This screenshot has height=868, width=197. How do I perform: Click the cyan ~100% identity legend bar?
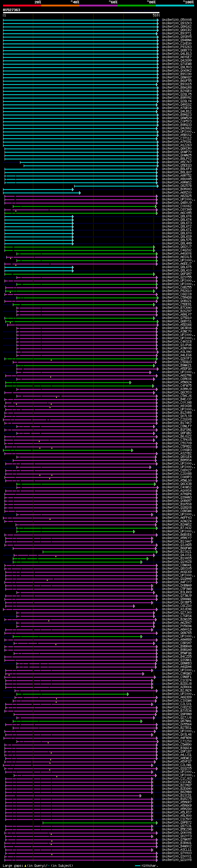pos(175,6)
